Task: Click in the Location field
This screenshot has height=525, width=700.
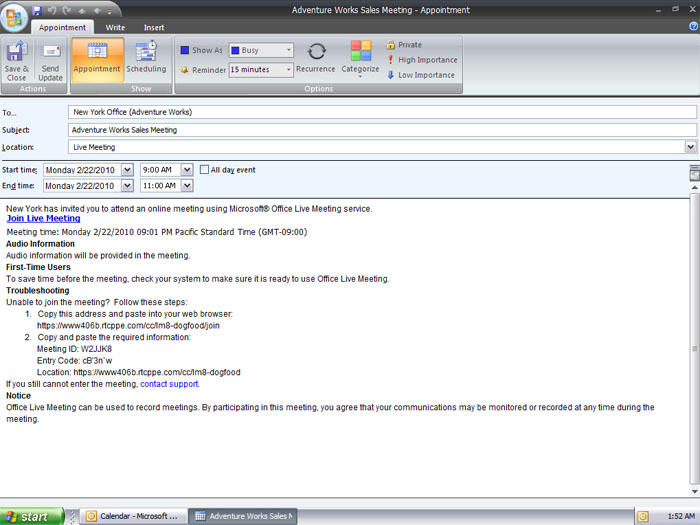Action: 376,147
